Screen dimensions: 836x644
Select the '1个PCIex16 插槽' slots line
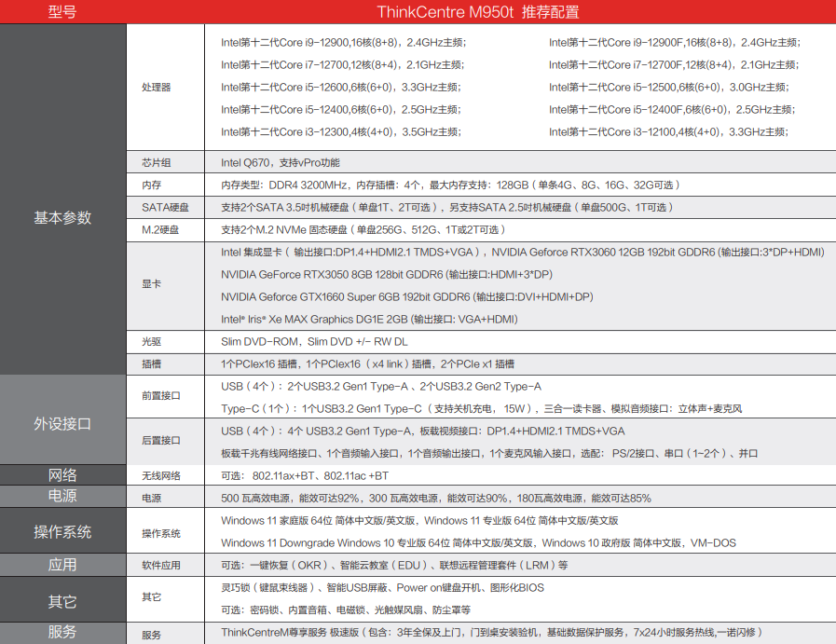pos(367,364)
